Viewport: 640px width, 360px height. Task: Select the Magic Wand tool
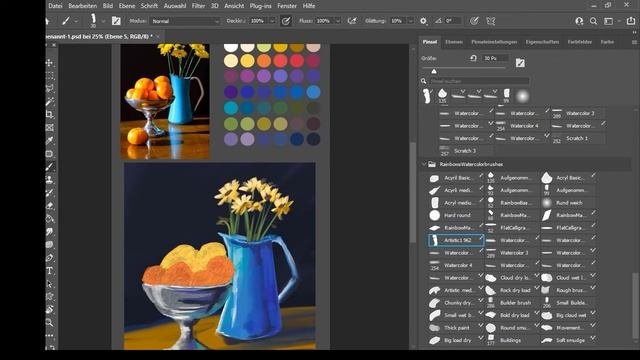pos(49,102)
